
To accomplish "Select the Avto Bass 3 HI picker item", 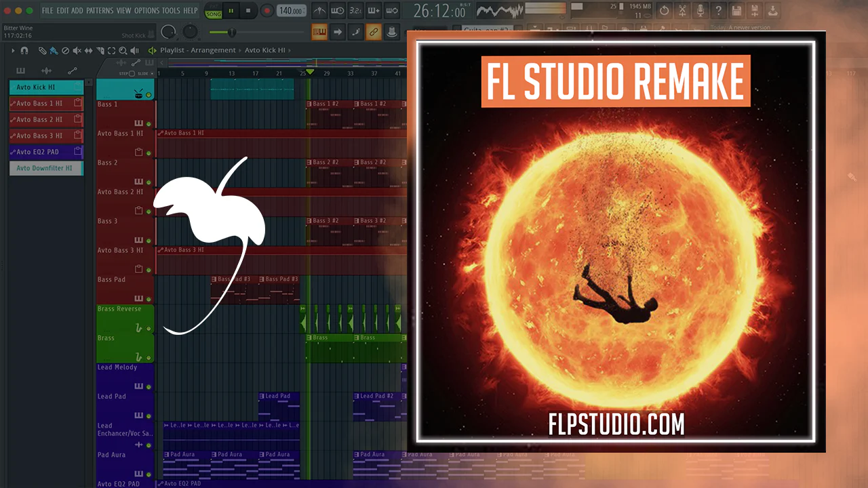I will (46, 136).
